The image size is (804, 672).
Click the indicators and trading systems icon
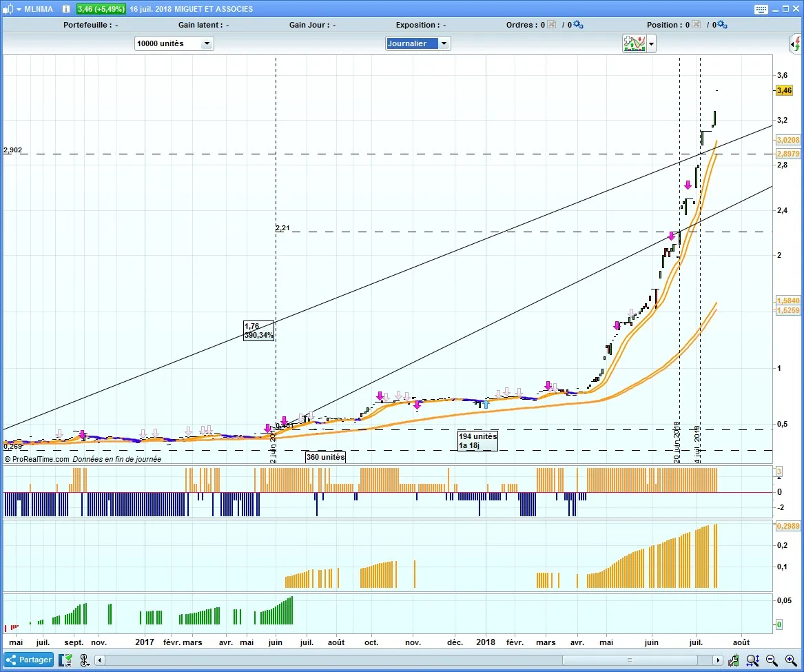634,43
